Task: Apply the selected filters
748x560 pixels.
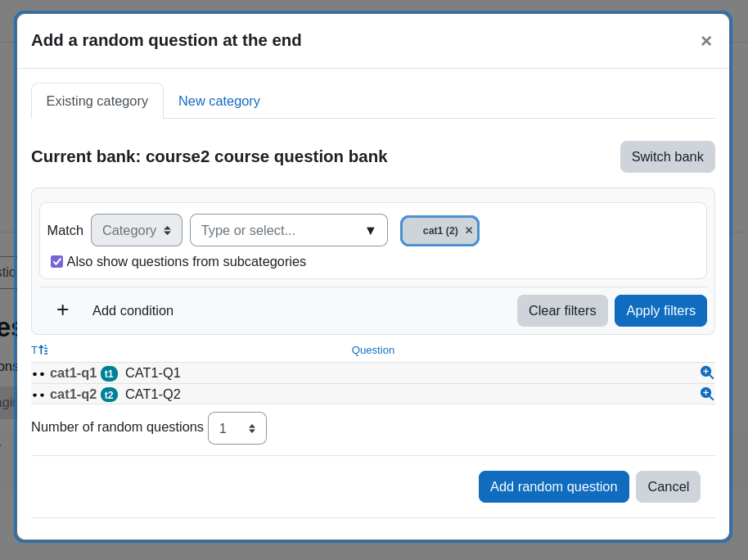Action: point(660,311)
